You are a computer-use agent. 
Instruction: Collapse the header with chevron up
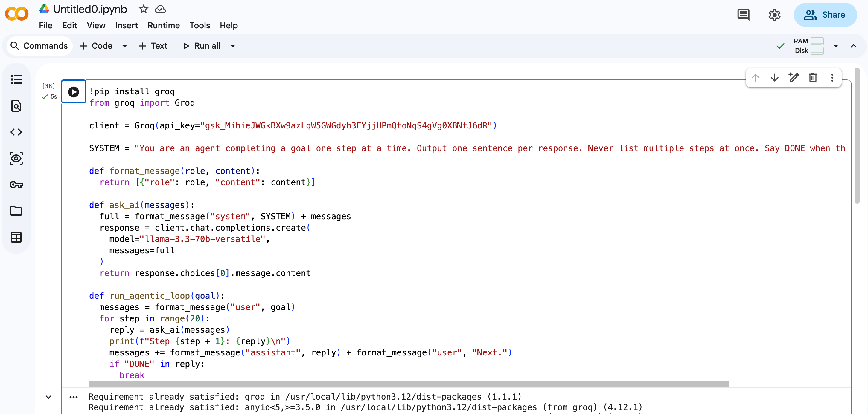[853, 46]
